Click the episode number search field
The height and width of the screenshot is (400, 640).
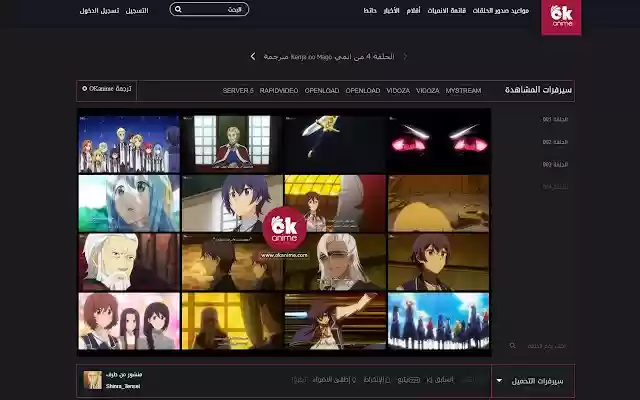click(546, 346)
